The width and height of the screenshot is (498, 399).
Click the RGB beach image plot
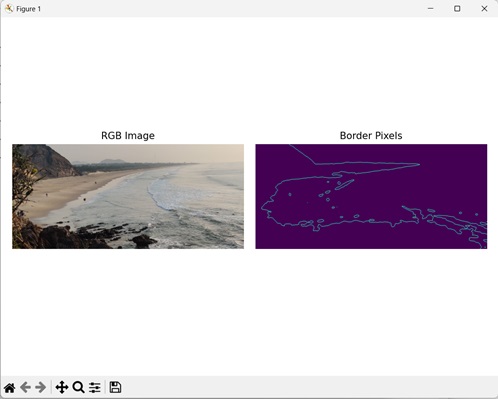pyautogui.click(x=128, y=196)
